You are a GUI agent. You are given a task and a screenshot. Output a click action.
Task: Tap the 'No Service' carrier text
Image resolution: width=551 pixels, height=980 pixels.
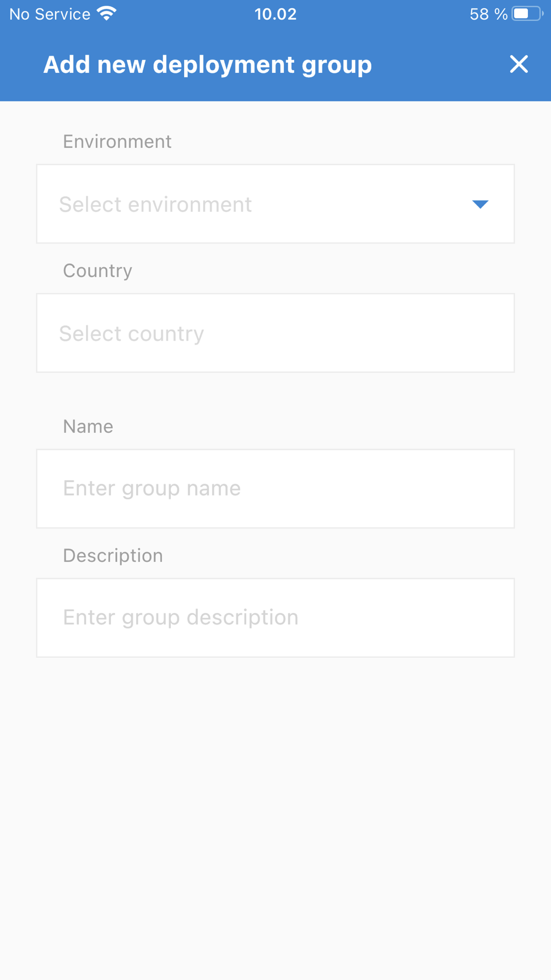click(50, 14)
